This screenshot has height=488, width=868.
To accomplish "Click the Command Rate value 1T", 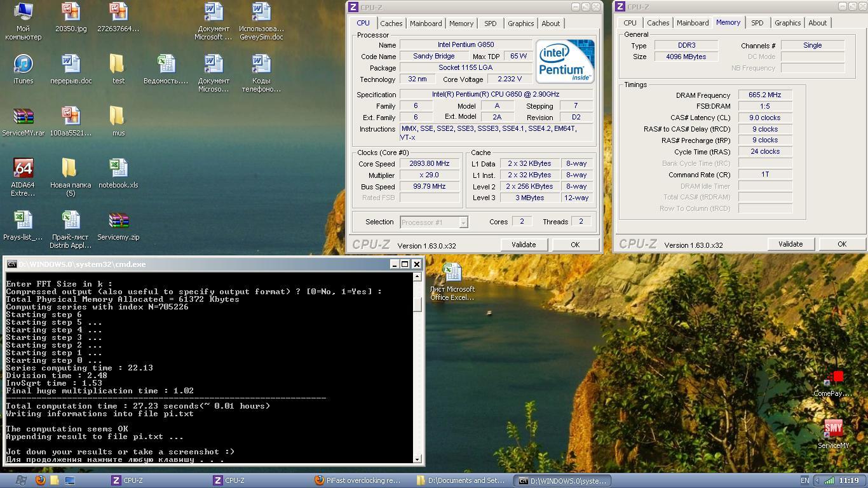I will 765,174.
